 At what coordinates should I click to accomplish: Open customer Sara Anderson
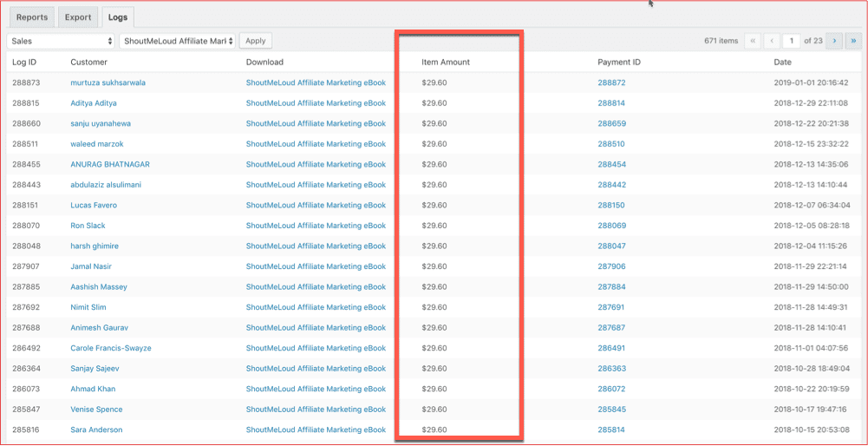pos(96,430)
